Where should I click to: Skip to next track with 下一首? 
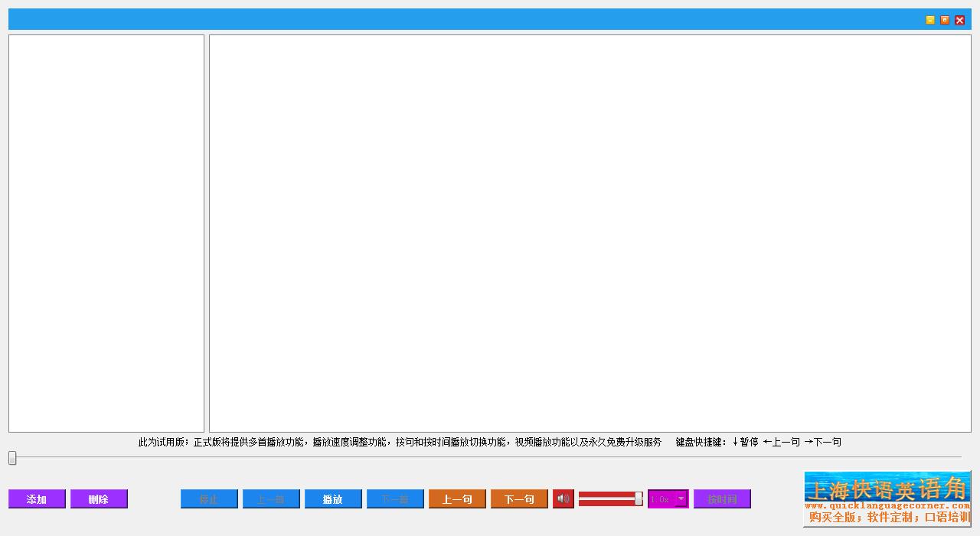point(395,499)
